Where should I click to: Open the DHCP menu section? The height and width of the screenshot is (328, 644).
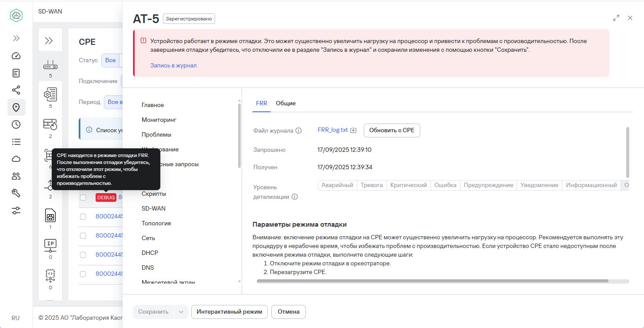pos(150,253)
